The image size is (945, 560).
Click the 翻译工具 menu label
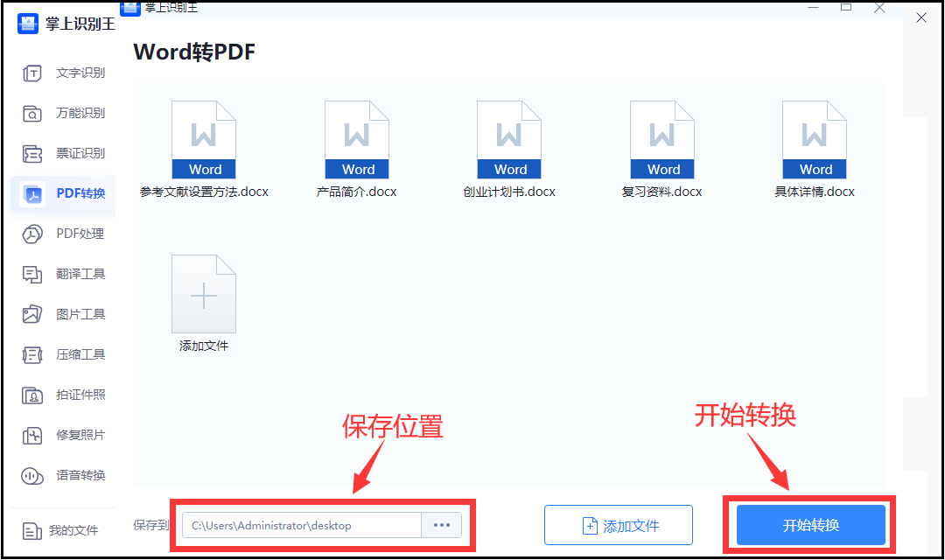click(80, 274)
